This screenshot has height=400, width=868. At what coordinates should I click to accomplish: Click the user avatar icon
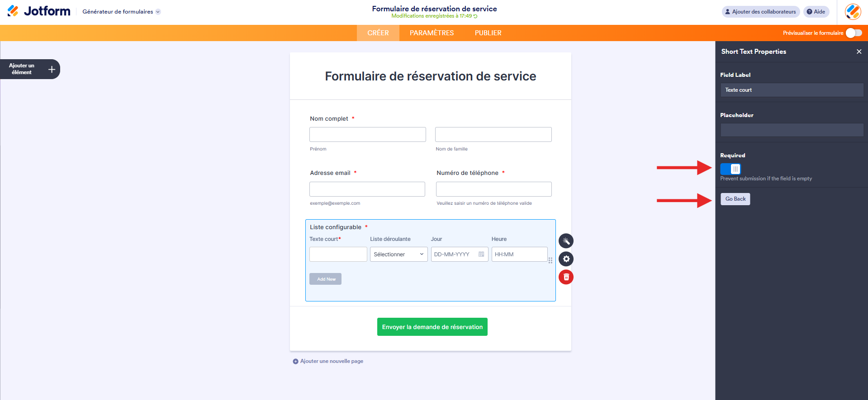(853, 12)
